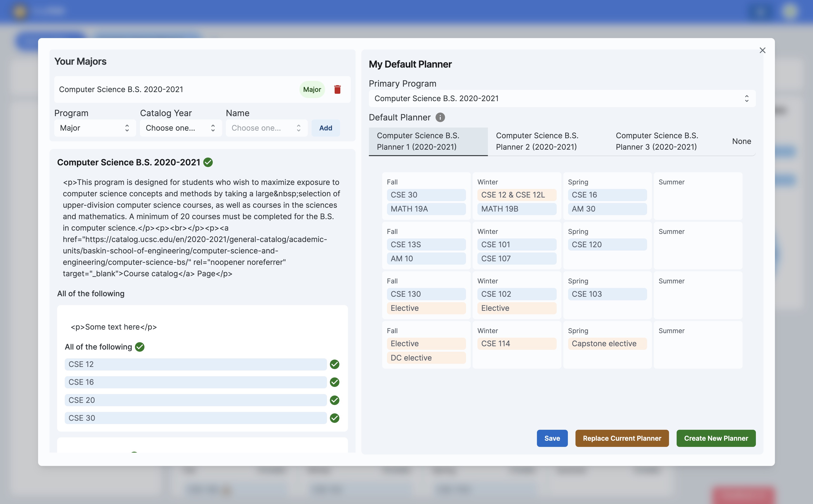Click green checkmark beside Computer Science B.S. heading
The height and width of the screenshot is (504, 813).
coord(208,162)
